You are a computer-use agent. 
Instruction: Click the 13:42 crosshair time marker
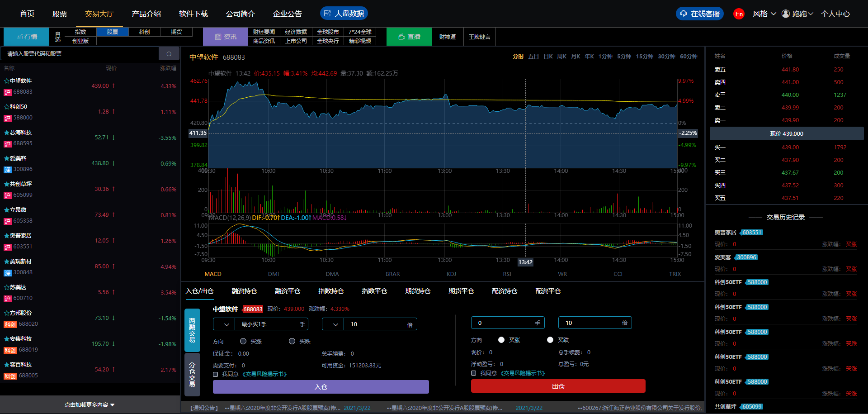(x=525, y=262)
